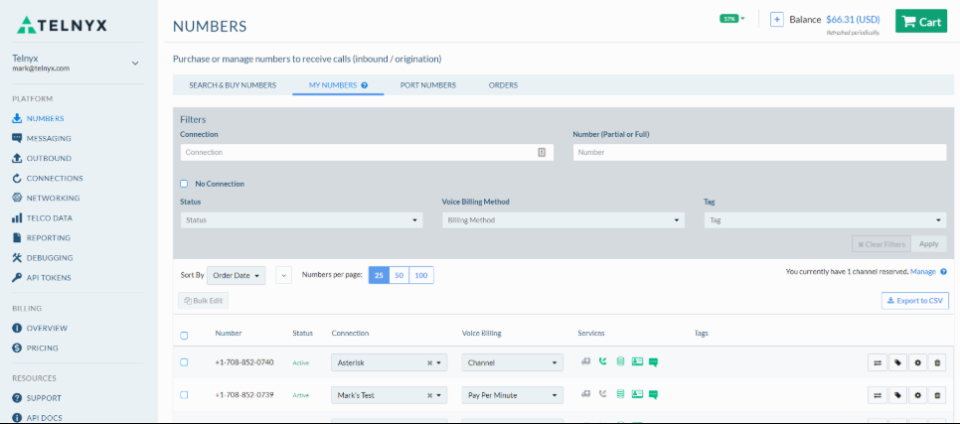
Task: Click the Number (Partial or Full) input field
Action: [x=759, y=153]
